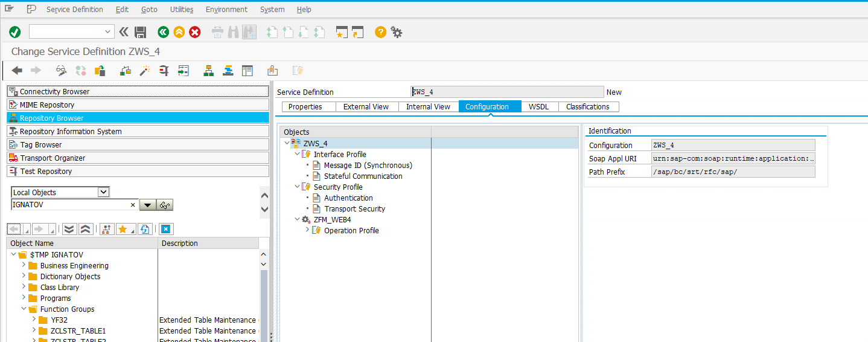Collapse the ZFM_WEB4 node
This screenshot has height=342, width=868.
point(296,219)
